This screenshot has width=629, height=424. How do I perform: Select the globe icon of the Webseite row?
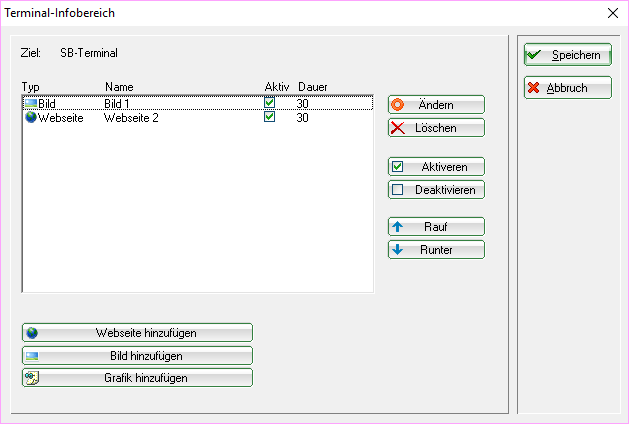pyautogui.click(x=30, y=117)
